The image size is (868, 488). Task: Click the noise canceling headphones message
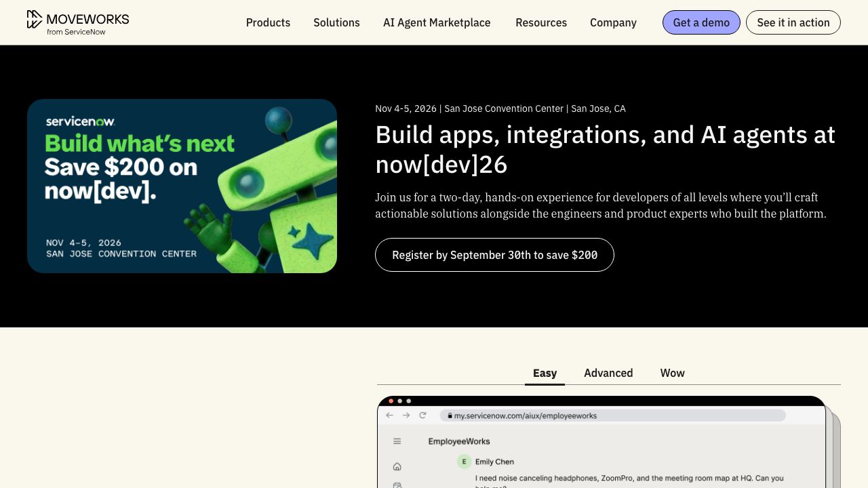coord(629,480)
